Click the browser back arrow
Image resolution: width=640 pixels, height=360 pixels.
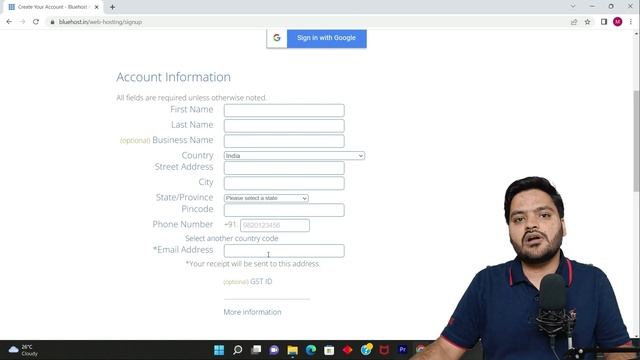pyautogui.click(x=9, y=22)
